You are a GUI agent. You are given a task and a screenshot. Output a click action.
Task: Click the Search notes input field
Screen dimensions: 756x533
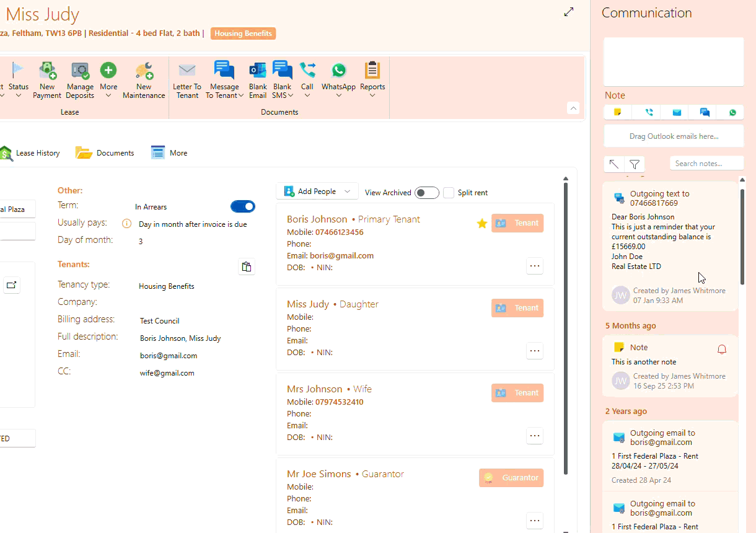coord(706,164)
